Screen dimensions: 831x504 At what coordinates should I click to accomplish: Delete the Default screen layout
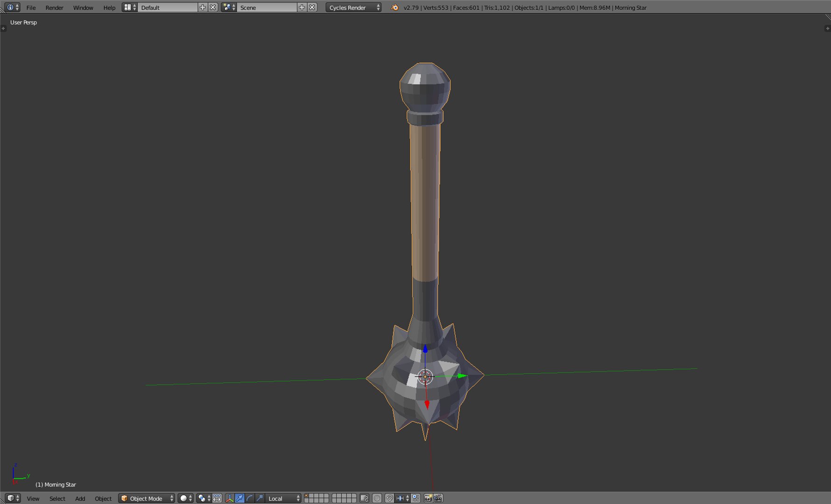coord(213,7)
